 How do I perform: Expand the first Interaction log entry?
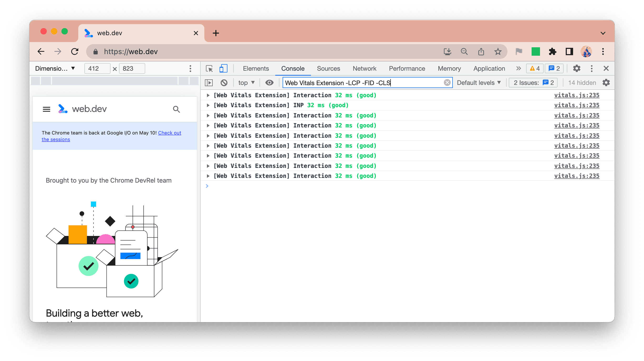pos(208,95)
